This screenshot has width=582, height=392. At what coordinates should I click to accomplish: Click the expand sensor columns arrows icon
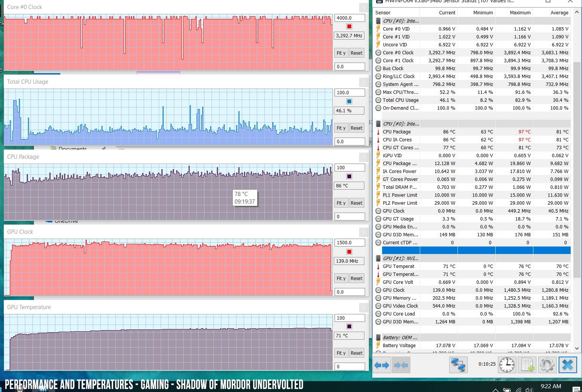coord(381,365)
